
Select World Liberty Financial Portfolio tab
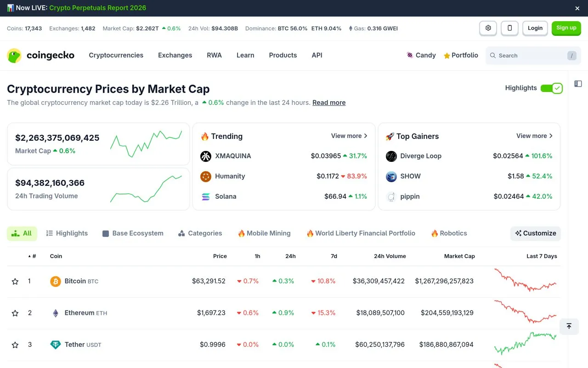point(361,233)
